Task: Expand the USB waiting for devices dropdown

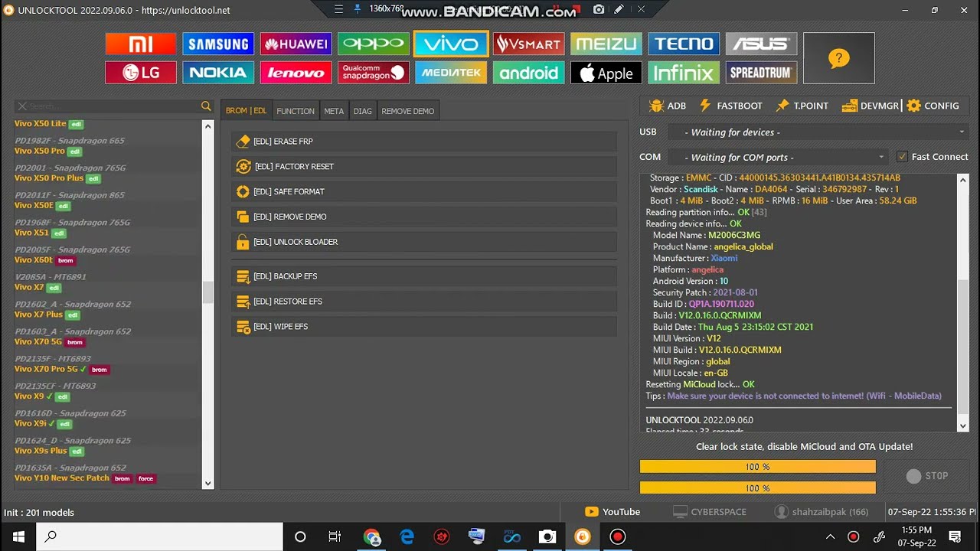Action: (818, 132)
